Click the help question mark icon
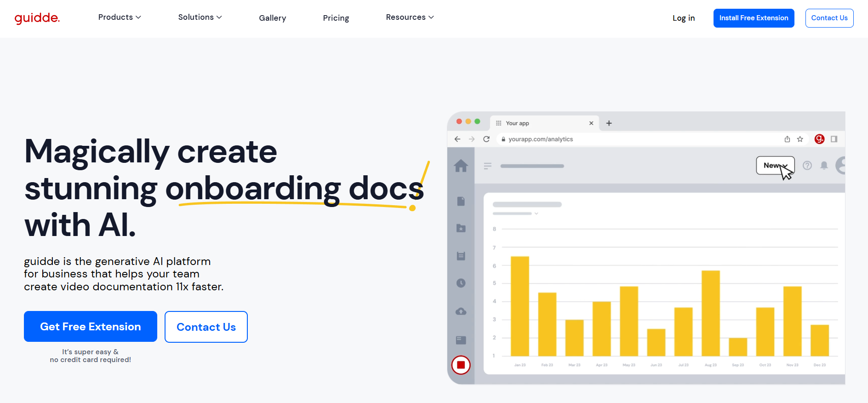 [x=807, y=166]
